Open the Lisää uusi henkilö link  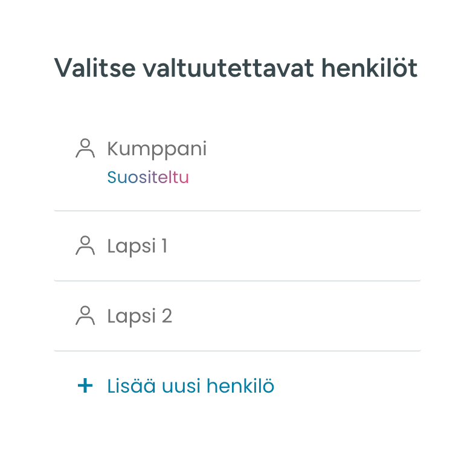pos(191,386)
